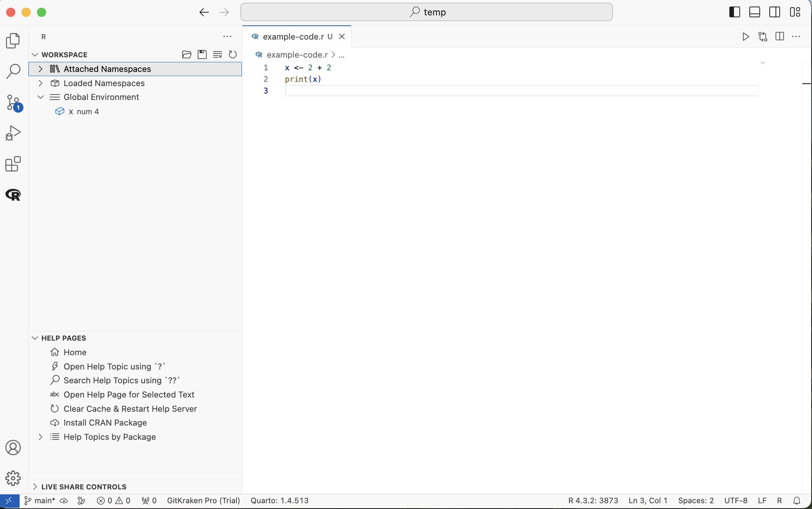Open Source Control view in activity bar
The height and width of the screenshot is (509, 812).
(13, 103)
